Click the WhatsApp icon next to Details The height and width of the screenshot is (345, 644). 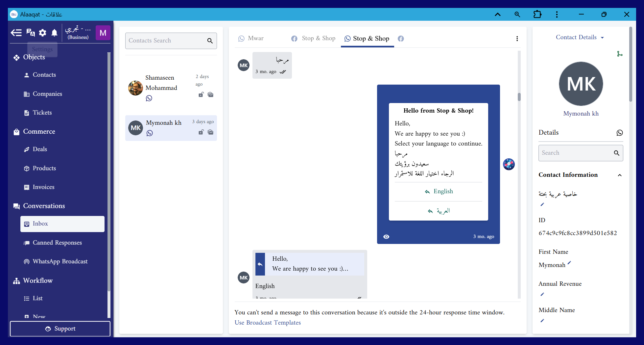click(620, 133)
